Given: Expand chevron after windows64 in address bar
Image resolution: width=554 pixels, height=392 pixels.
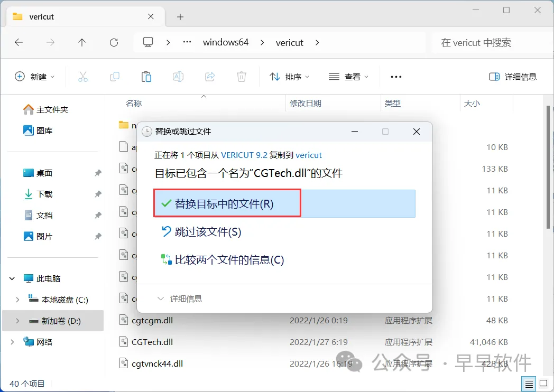Looking at the screenshot, I should pos(262,43).
